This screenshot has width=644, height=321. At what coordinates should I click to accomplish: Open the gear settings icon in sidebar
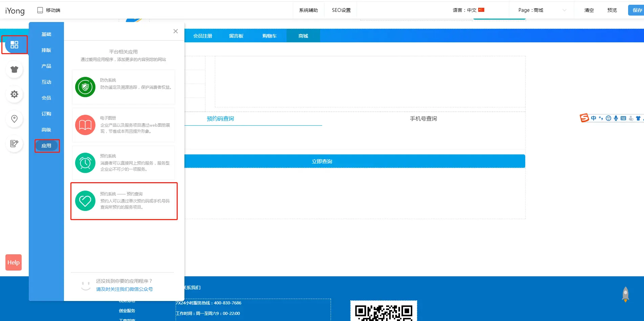(14, 94)
